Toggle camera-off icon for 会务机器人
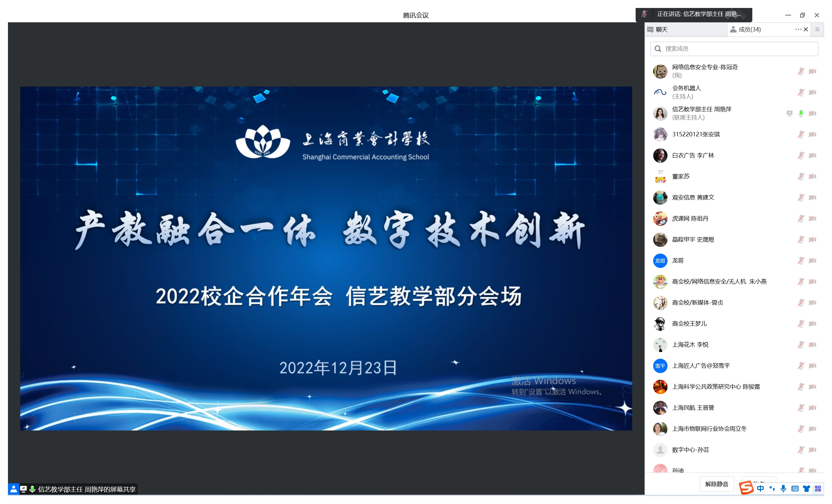The width and height of the screenshot is (832, 504). [x=813, y=92]
